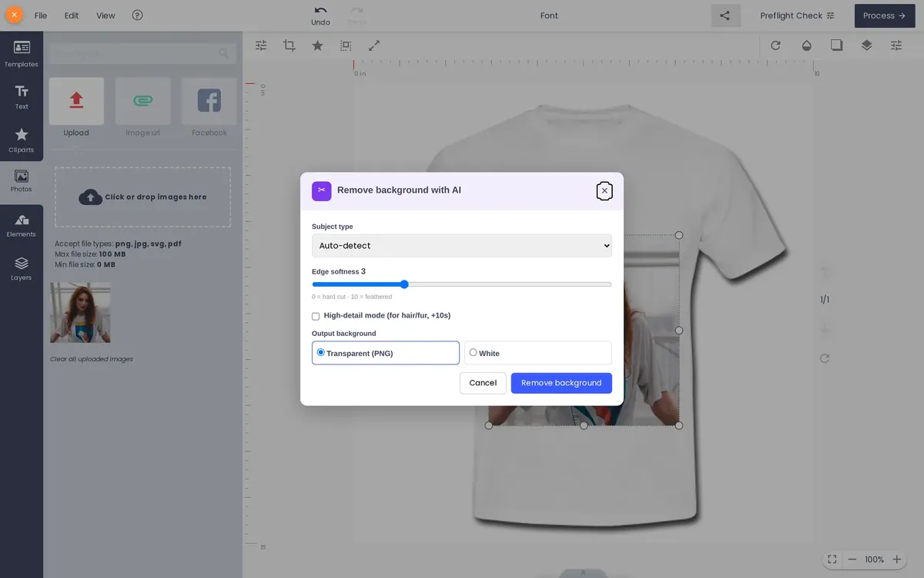This screenshot has height=578, width=924.
Task: Click the settings sliders icon in the right toolbar
Action: tap(896, 45)
